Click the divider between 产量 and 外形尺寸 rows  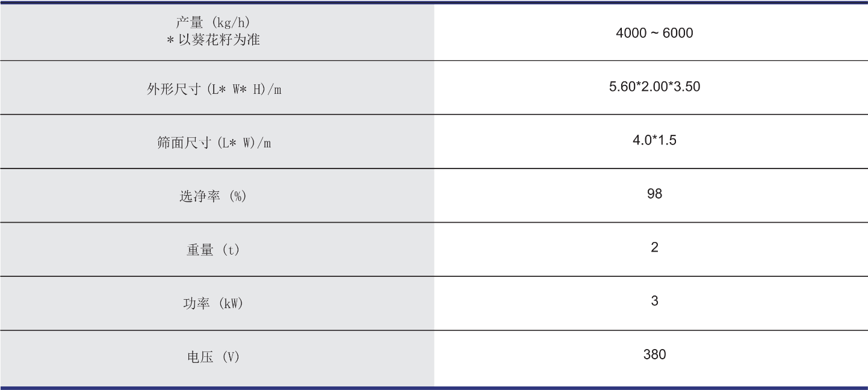coord(433,61)
